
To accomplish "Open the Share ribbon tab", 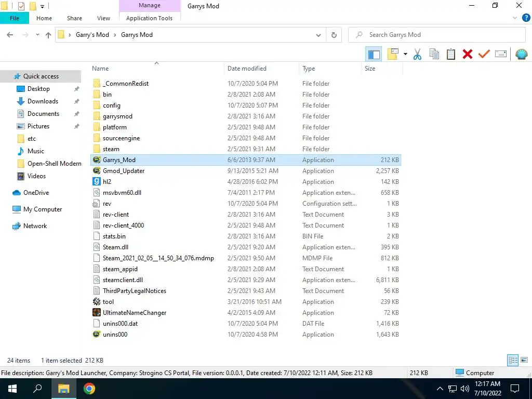I will [74, 18].
